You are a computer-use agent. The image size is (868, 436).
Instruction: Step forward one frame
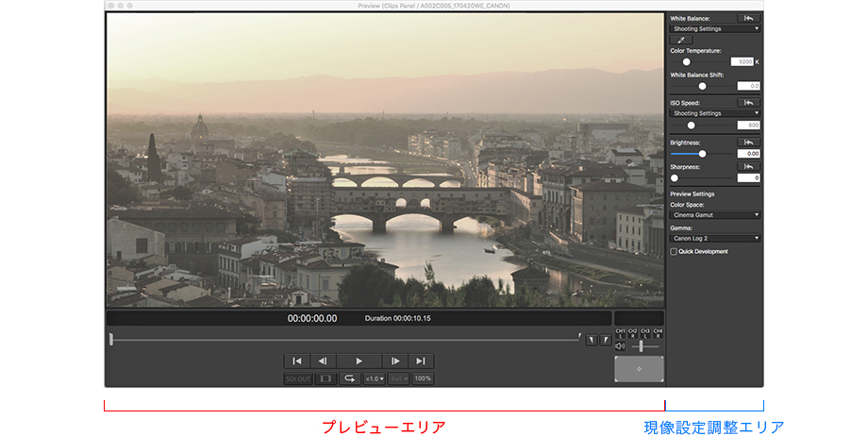[x=395, y=361]
